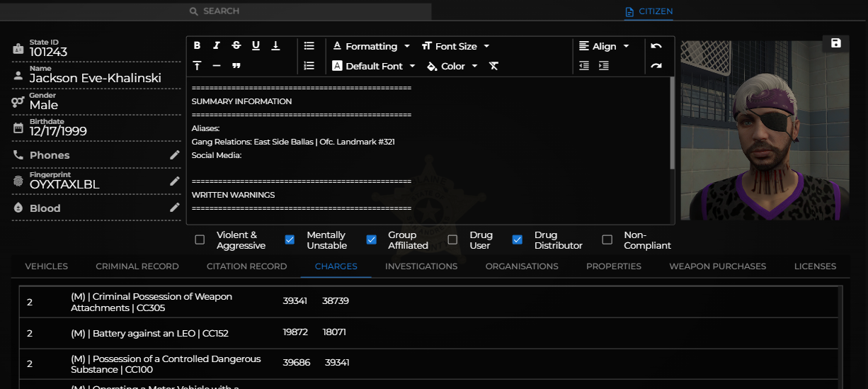868x389 pixels.
Task: Switch to the Vehicles tab
Action: (47, 266)
